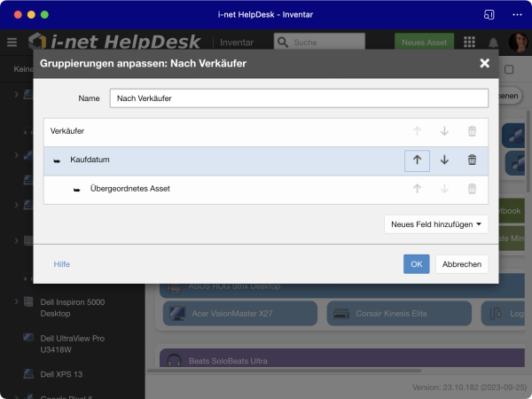Open the Neues Feld hinzufügen dropdown

coord(440,224)
